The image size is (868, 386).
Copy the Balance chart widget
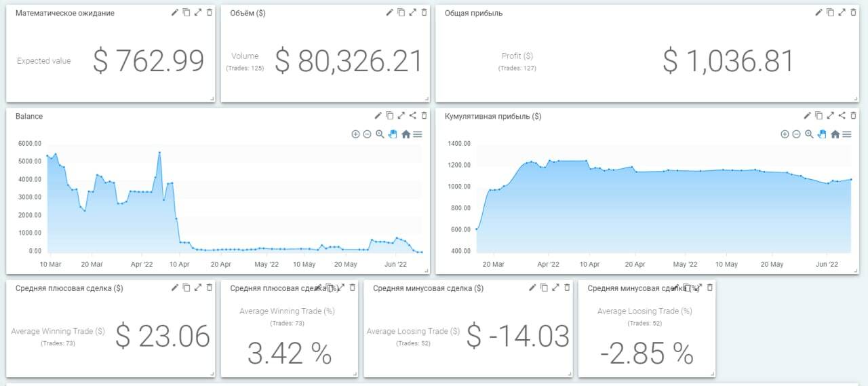pyautogui.click(x=389, y=115)
